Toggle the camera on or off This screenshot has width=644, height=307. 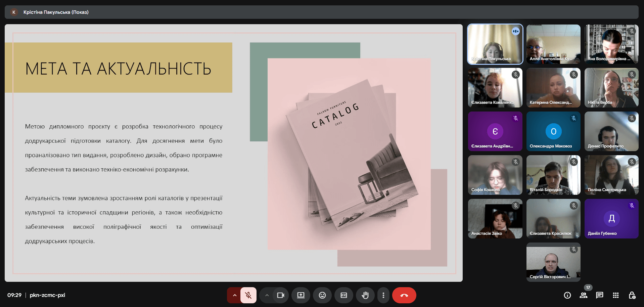(281, 295)
